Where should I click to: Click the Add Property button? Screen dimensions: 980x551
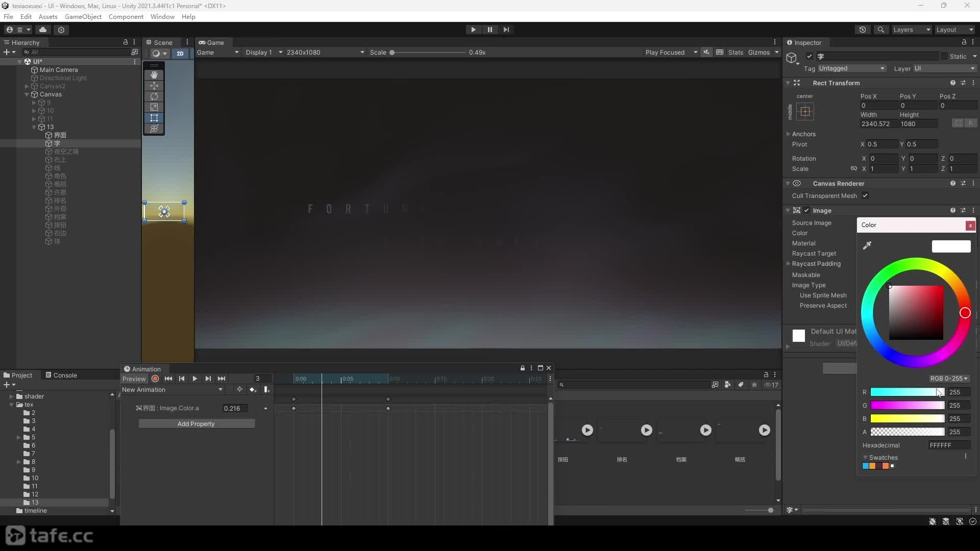click(x=197, y=424)
